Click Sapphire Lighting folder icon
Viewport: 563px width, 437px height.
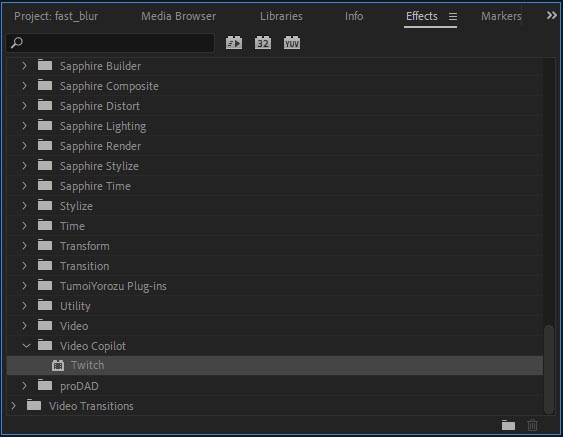click(x=45, y=125)
